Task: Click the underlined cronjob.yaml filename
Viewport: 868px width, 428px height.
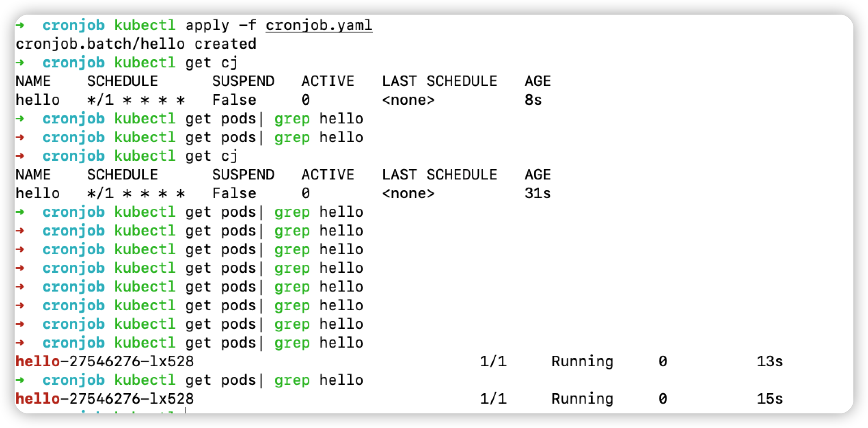Action: [x=319, y=25]
